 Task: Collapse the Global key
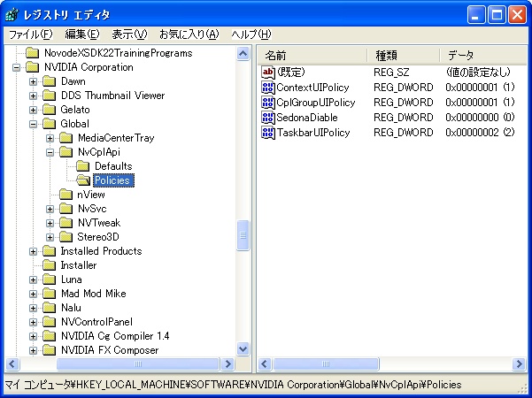pyautogui.click(x=33, y=124)
